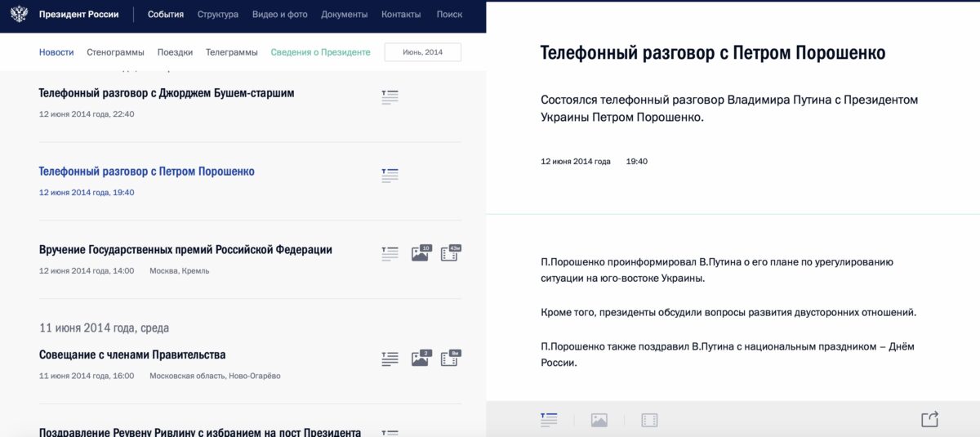Click the Russian coat of arms logo
Screen dimensions: 980x437
[x=19, y=15]
